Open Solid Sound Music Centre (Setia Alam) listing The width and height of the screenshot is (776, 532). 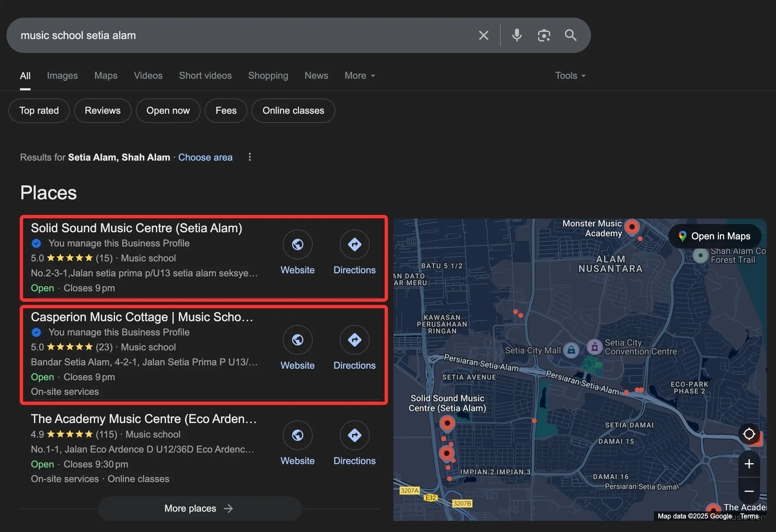click(x=136, y=228)
